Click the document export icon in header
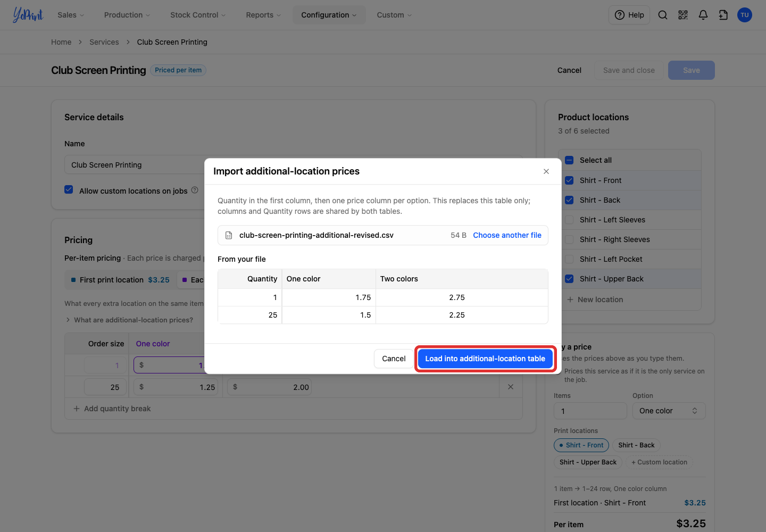 pyautogui.click(x=723, y=15)
